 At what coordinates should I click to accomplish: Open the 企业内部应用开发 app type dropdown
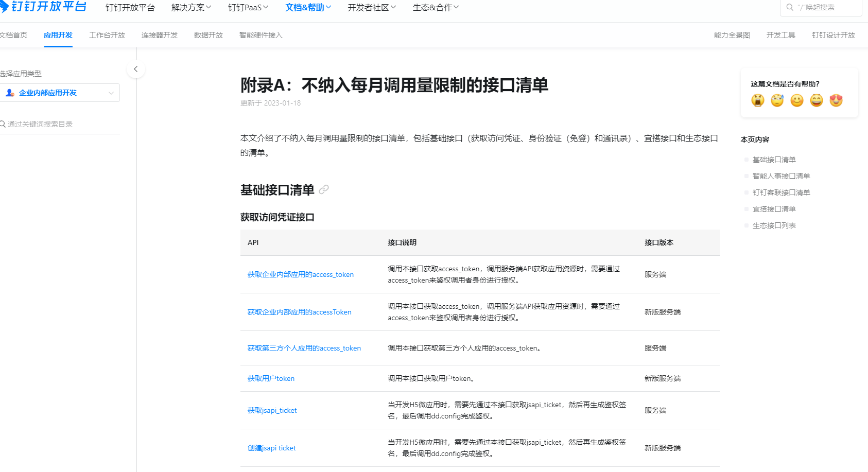[x=59, y=93]
